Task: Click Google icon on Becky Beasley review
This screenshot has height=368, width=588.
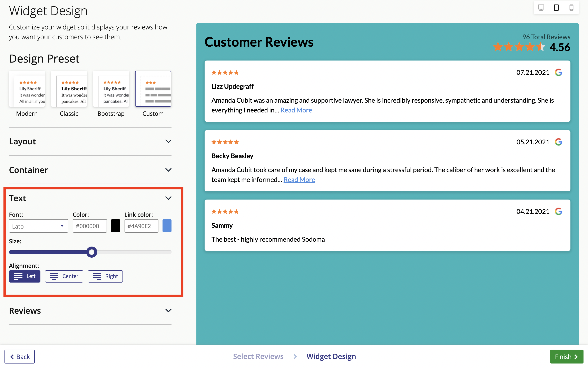Action: coord(559,142)
